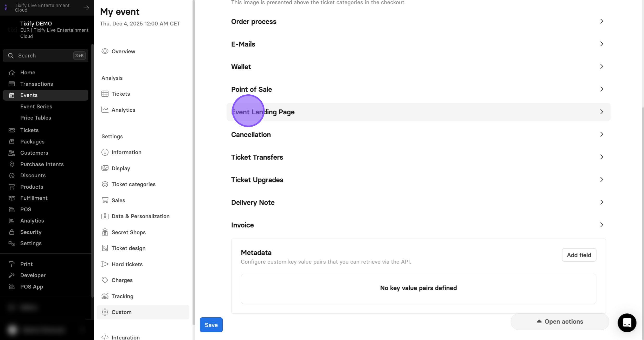
Task: Open the Tracking chart icon
Action: pyautogui.click(x=105, y=296)
